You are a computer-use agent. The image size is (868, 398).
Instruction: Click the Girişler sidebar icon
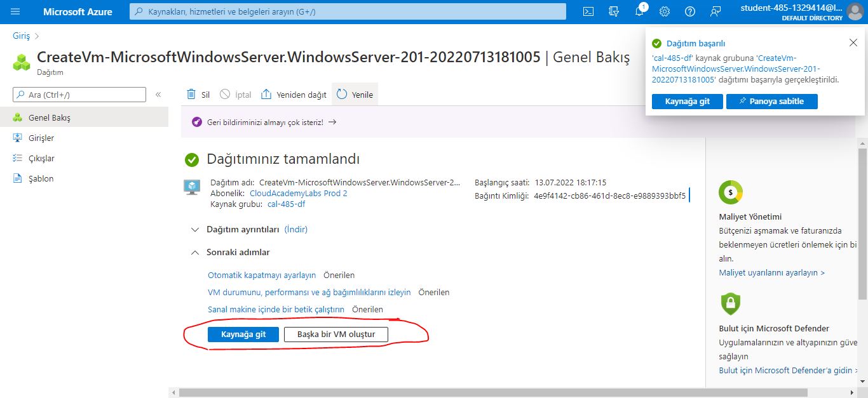18,138
